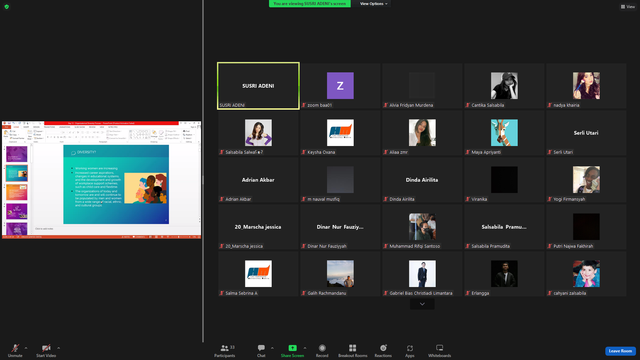Select Dinar Nur Fauziyyah's participant tile
The width and height of the screenshot is (640, 360).
pyautogui.click(x=340, y=227)
